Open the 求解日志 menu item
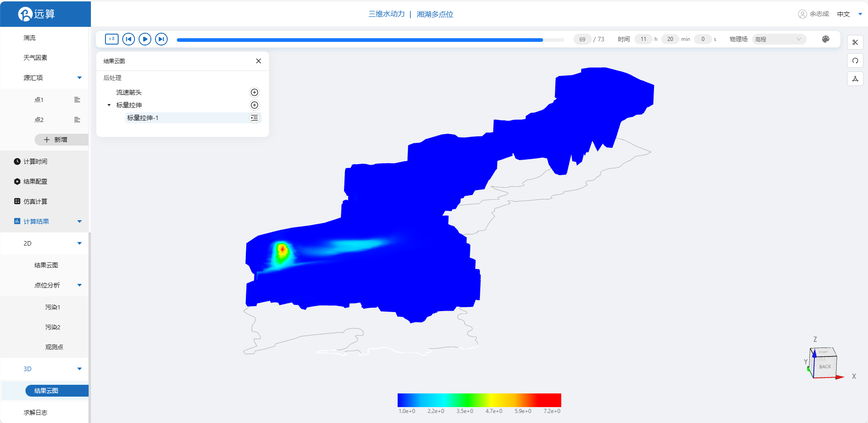 (35, 413)
